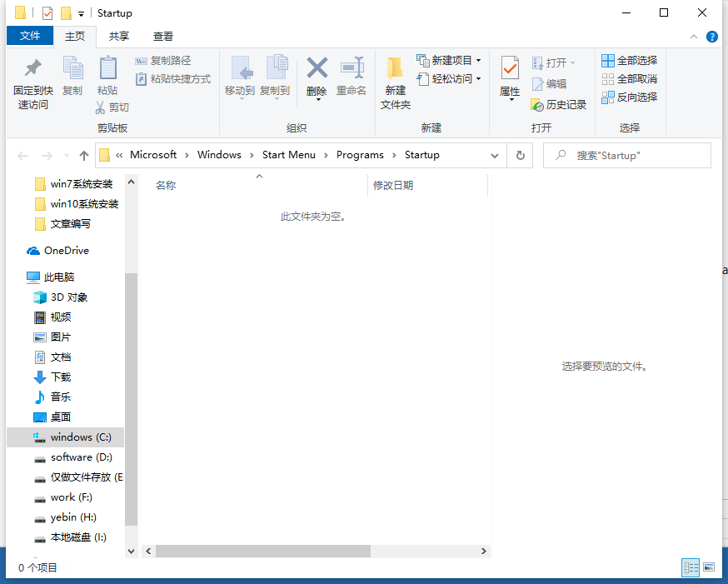Click History (历史记录) icon
728x584 pixels.
pyautogui.click(x=537, y=105)
